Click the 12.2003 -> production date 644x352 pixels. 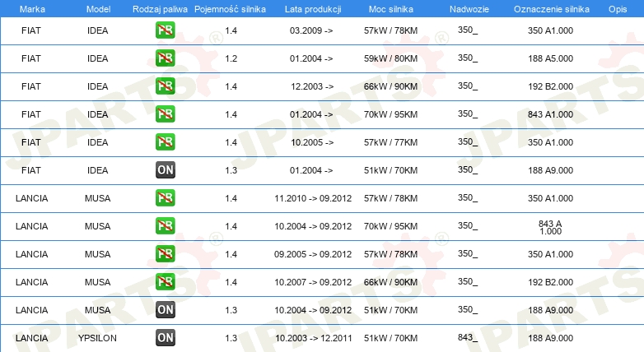coord(312,86)
